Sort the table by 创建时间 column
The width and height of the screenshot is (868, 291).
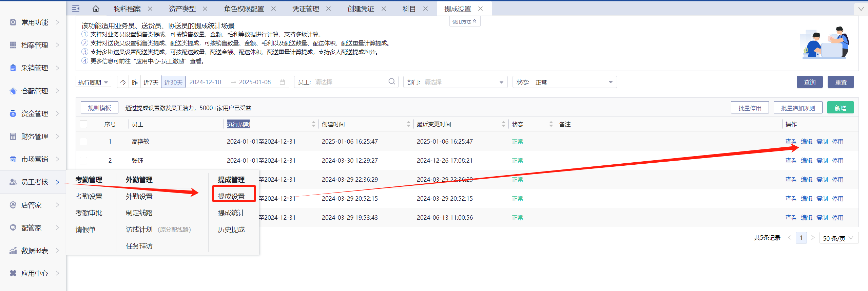408,124
